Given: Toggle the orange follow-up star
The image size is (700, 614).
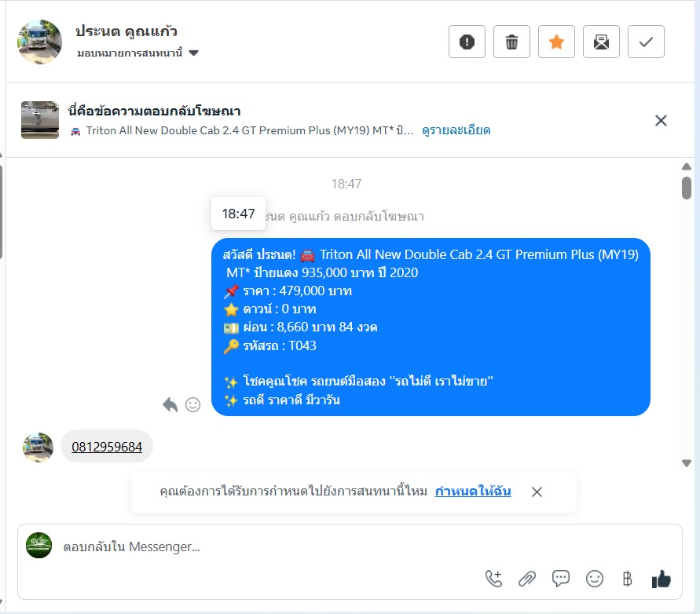Looking at the screenshot, I should pyautogui.click(x=556, y=42).
